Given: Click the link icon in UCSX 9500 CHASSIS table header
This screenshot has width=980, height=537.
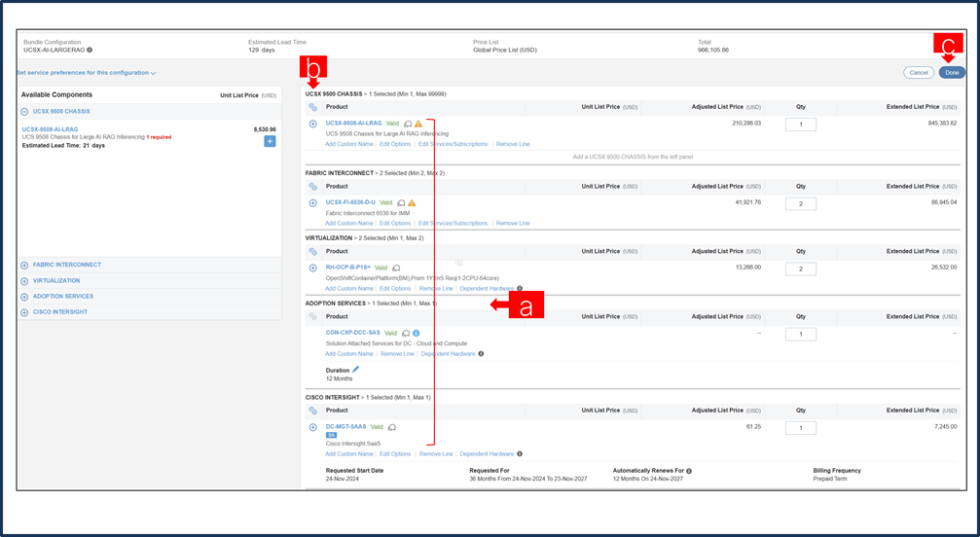Looking at the screenshot, I should pos(313,107).
